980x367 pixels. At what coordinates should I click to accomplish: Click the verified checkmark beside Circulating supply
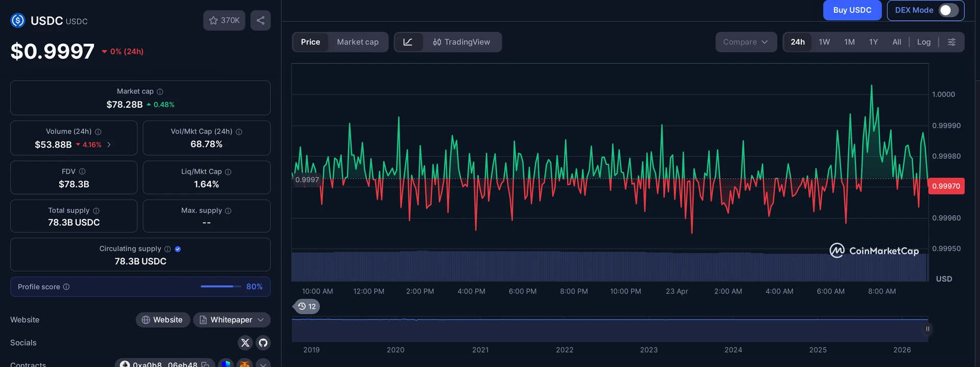178,249
